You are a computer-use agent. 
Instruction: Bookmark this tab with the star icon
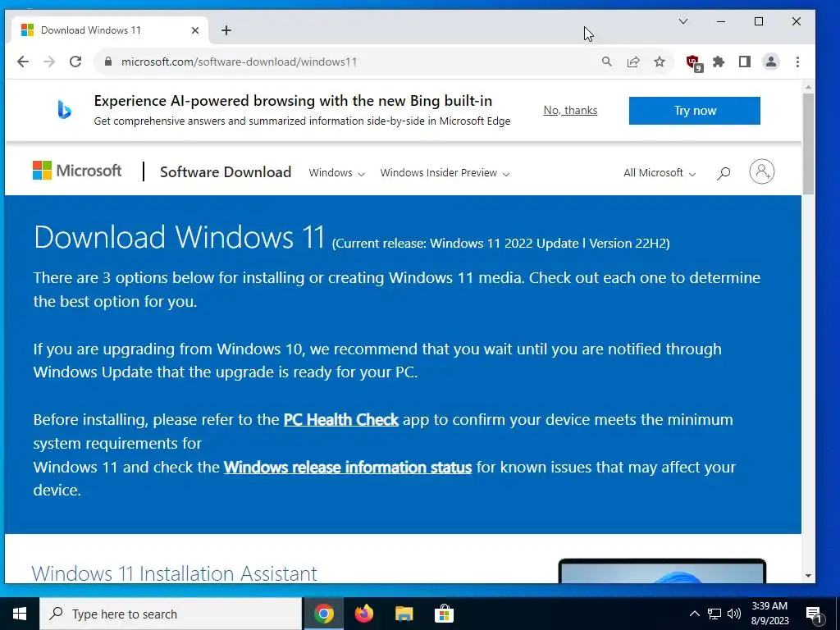tap(660, 62)
